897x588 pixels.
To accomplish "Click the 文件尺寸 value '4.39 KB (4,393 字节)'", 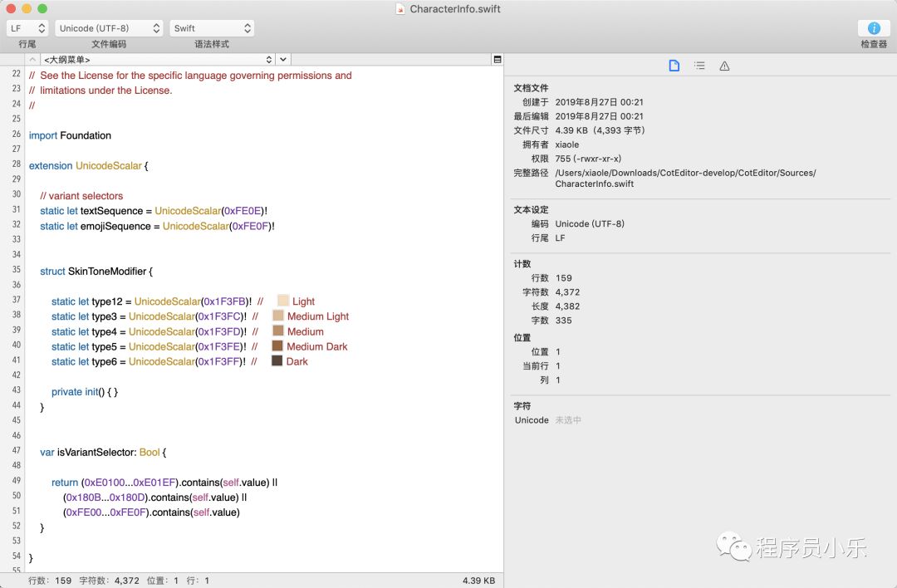I will tap(600, 130).
